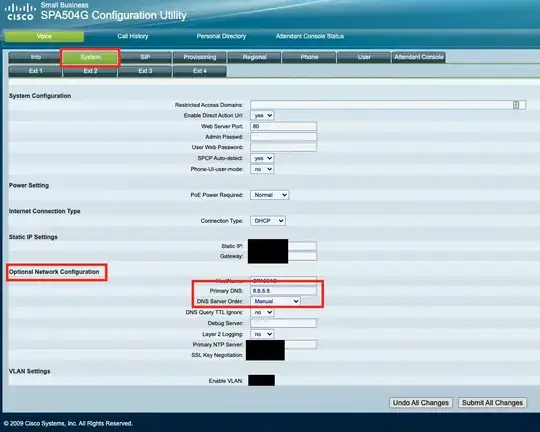The height and width of the screenshot is (432, 540).
Task: Click Submit All Changes button
Action: 492,403
